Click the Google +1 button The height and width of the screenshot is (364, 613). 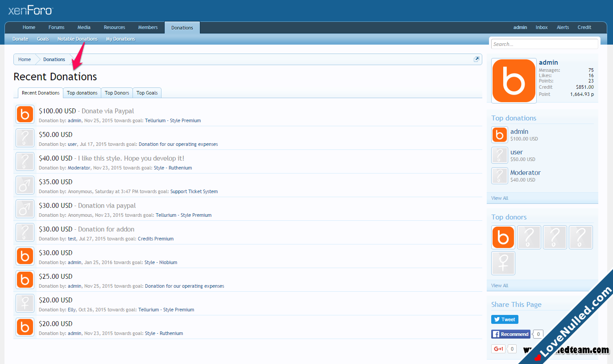click(x=498, y=349)
